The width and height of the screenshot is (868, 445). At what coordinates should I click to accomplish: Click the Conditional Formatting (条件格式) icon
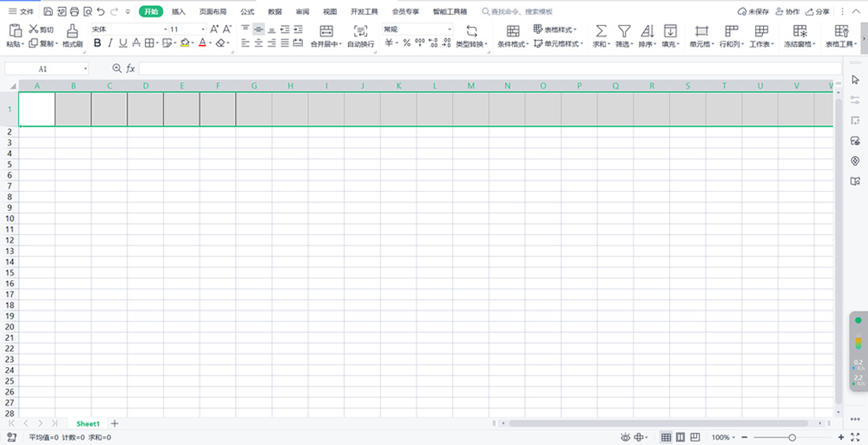(x=513, y=30)
